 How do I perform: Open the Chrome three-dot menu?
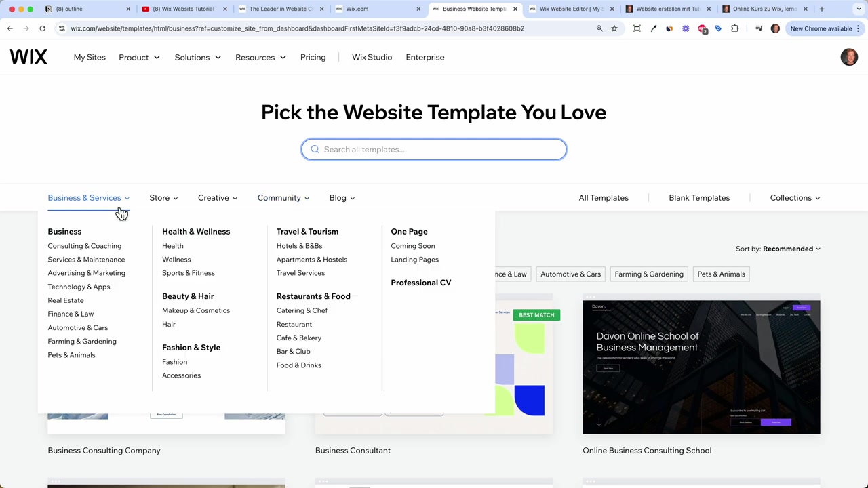coord(859,28)
